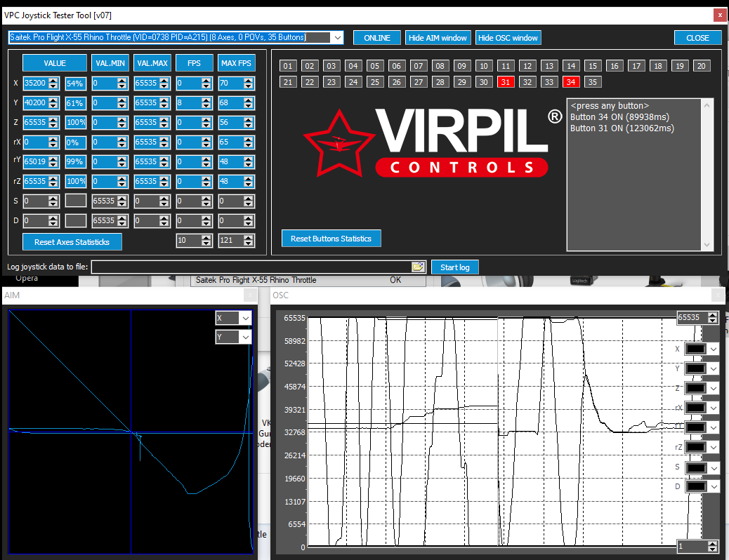
Task: Click Hide OSC window button
Action: tap(508, 38)
